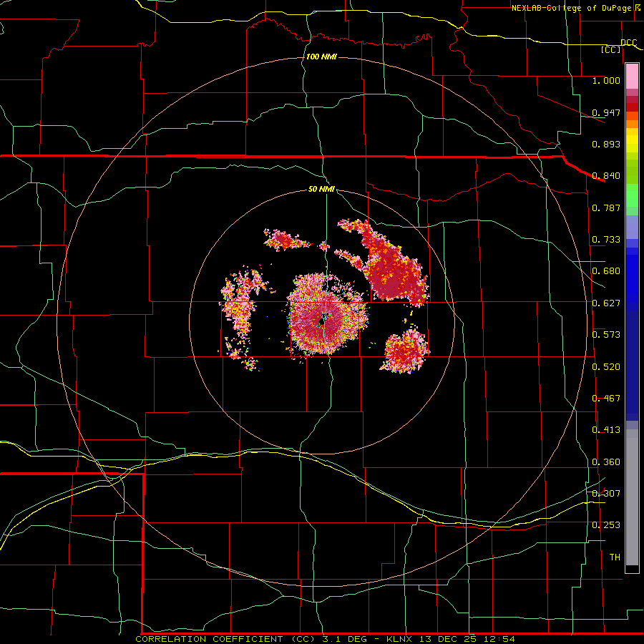Click the 0.947 scale value
Image resolution: width=644 pixels, height=644 pixels.
click(x=606, y=112)
